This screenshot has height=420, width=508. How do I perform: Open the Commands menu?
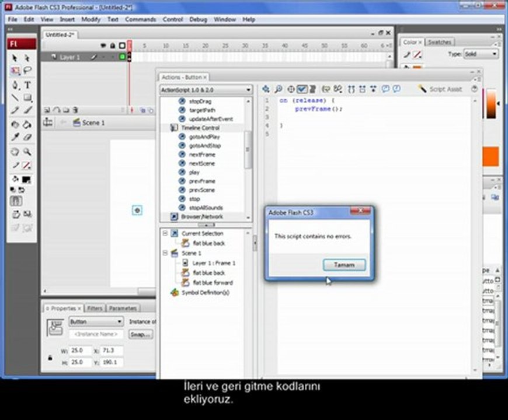[x=140, y=19]
